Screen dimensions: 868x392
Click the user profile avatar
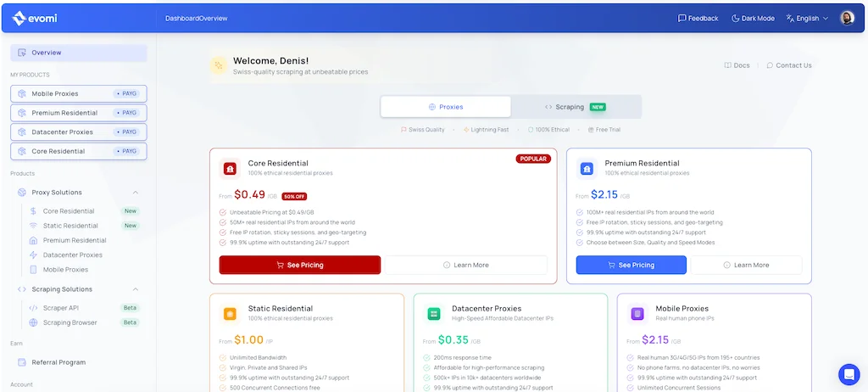pos(847,18)
